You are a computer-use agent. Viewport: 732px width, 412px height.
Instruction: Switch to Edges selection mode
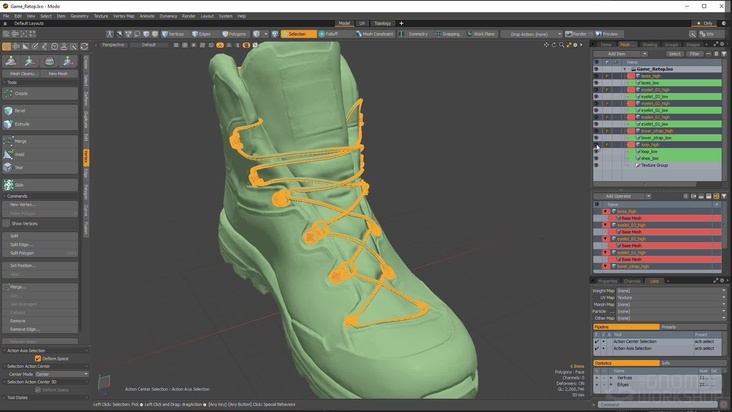(x=201, y=34)
